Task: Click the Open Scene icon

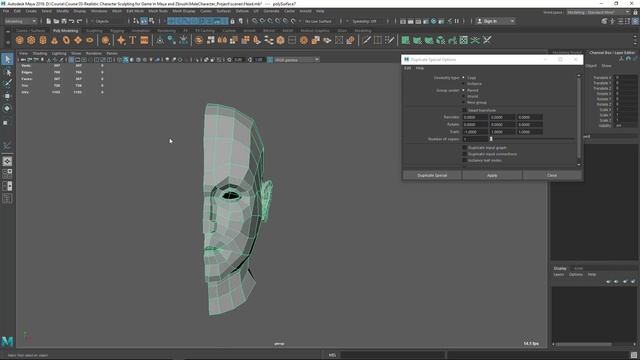Action: 56,21
